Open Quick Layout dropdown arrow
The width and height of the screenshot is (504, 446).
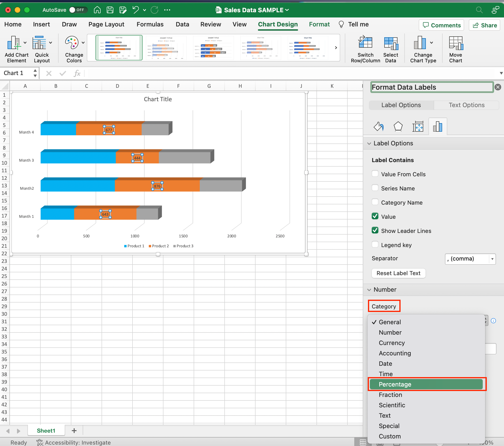[50, 43]
